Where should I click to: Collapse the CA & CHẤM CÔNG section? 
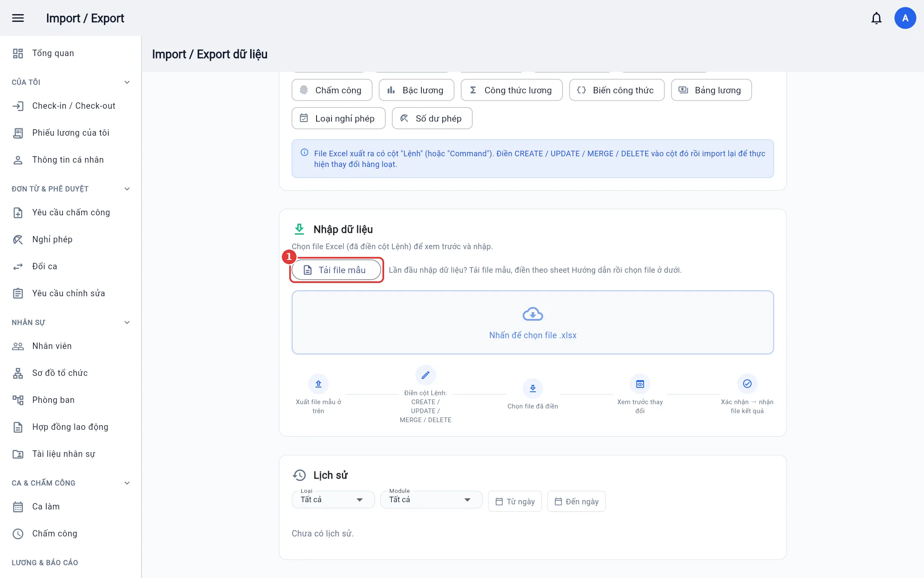(x=127, y=483)
